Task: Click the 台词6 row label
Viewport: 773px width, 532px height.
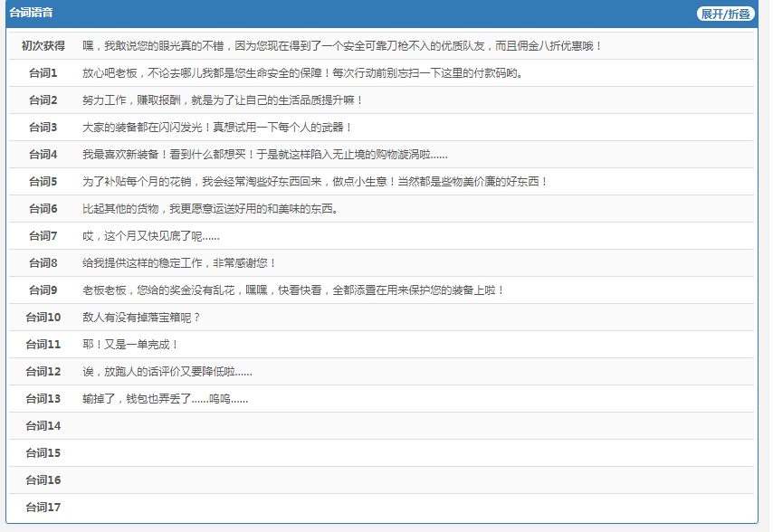Action: click(43, 209)
